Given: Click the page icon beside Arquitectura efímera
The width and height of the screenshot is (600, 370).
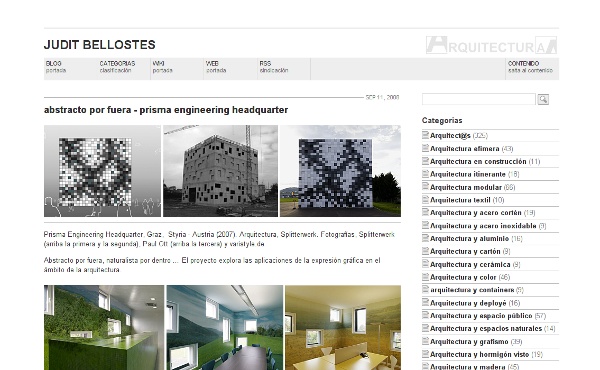Looking at the screenshot, I should 425,148.
